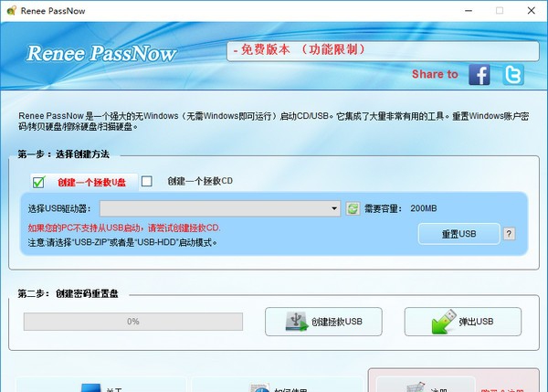This screenshot has height=392, width=548.
Task: Click the Share to label
Action: [x=435, y=74]
